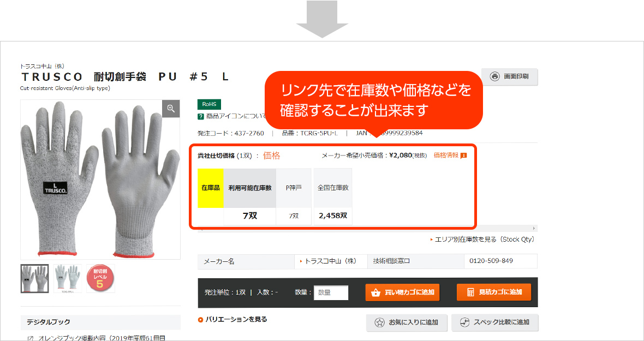Click the question mark help icon
This screenshot has width=644, height=341.
[201, 117]
